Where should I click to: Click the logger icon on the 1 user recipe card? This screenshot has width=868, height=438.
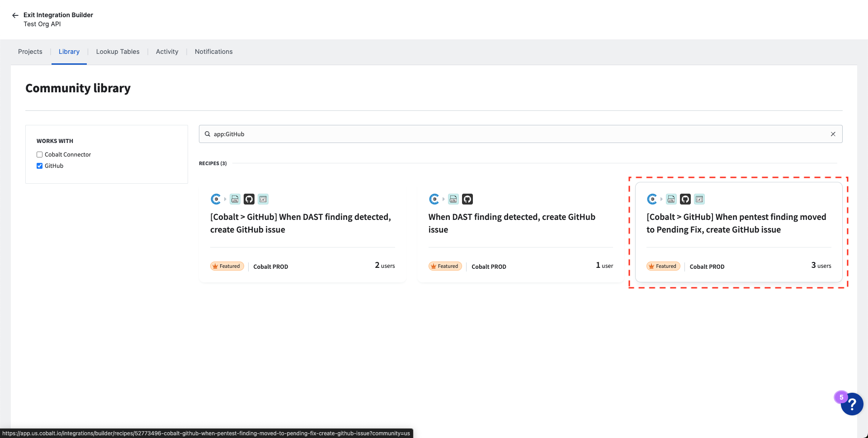[453, 199]
